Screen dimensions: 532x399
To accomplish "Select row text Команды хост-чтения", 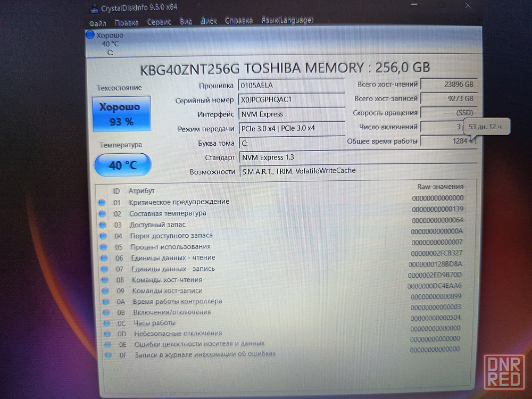I will (167, 280).
